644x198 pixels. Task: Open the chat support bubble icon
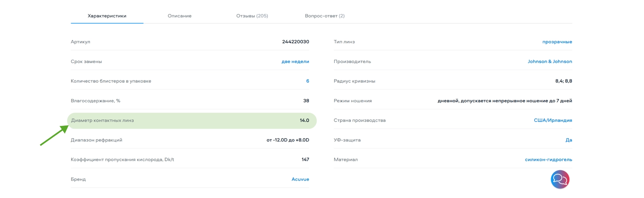(x=560, y=179)
